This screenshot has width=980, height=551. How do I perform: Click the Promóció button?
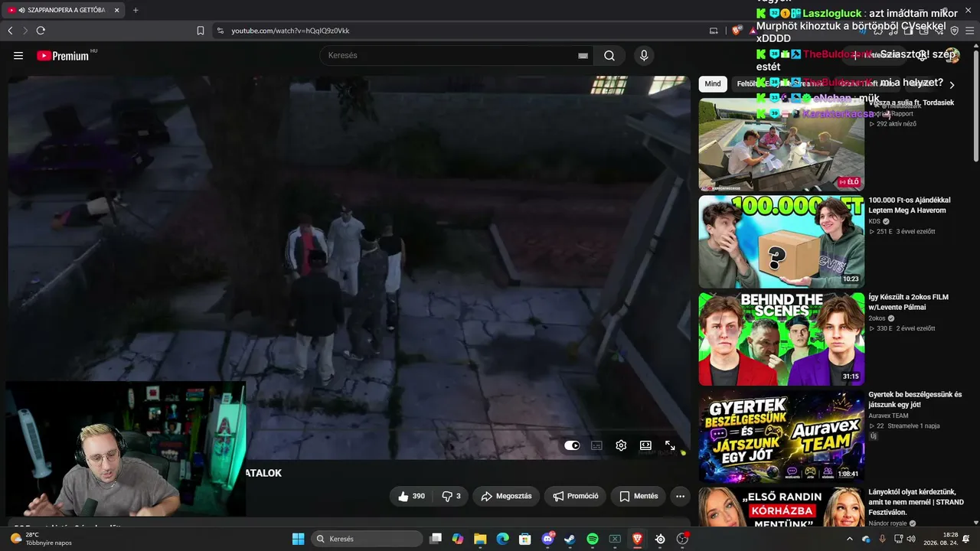coord(576,496)
